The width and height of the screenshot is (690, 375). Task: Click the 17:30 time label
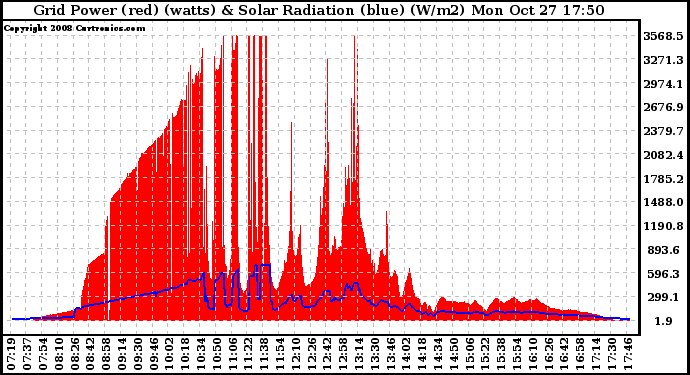pos(612,354)
